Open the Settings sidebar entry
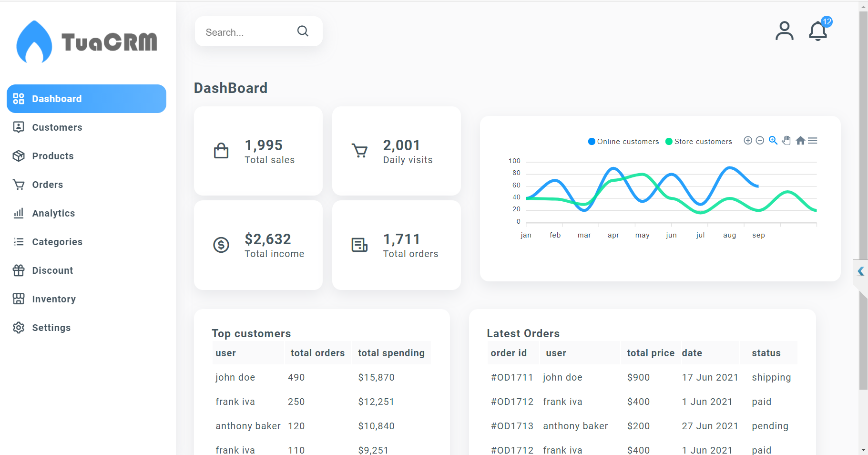Screen dimensions: 868x455 coord(52,328)
